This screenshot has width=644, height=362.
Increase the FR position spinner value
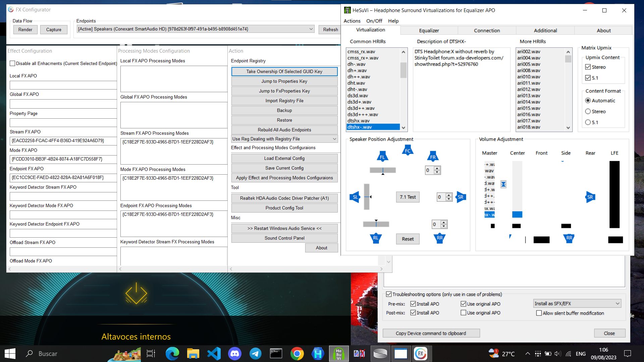pyautogui.click(x=437, y=168)
